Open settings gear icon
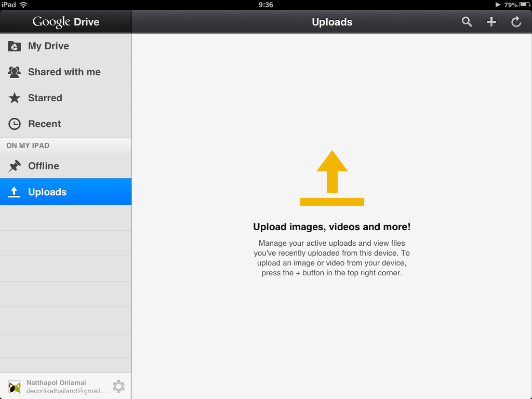 119,387
